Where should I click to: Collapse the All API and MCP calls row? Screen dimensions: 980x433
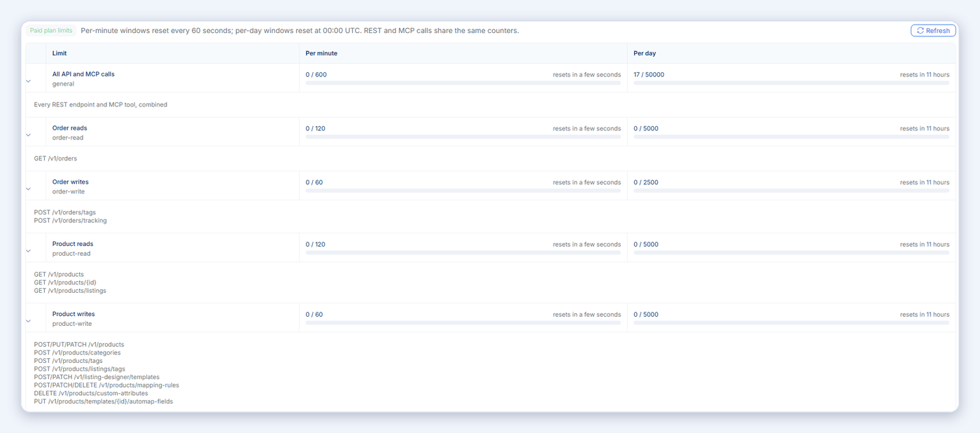(x=29, y=81)
